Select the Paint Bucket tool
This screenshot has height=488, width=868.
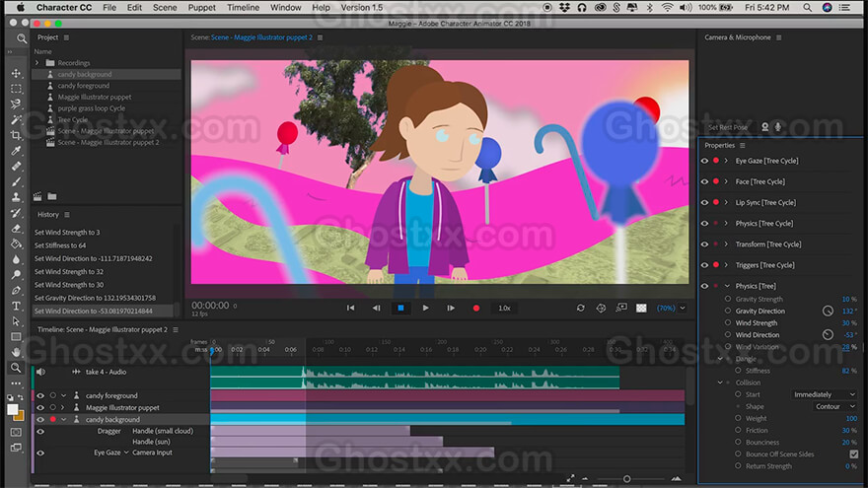16,244
